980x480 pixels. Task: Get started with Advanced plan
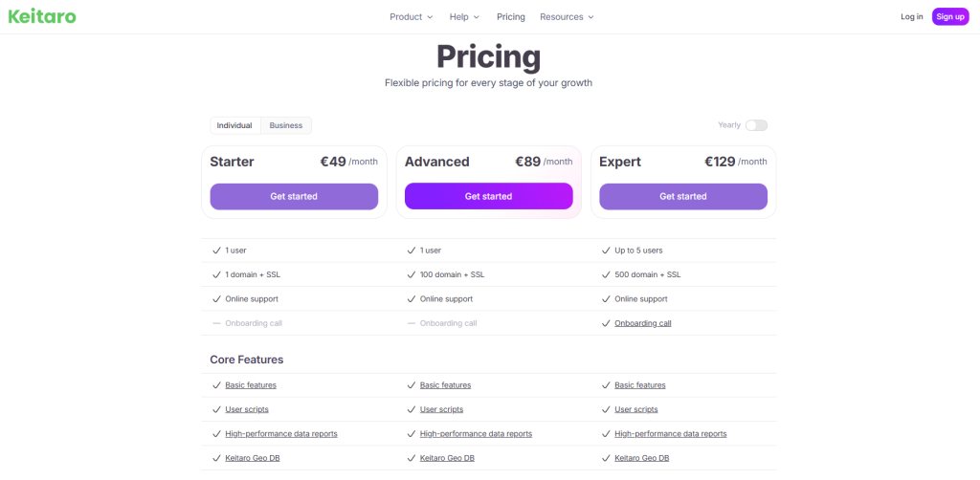click(489, 196)
